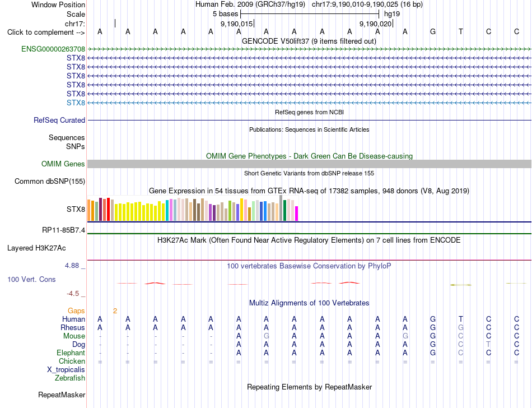Screen dimensions: 532x408
Task: Click the Window Position label
Action: pyautogui.click(x=58, y=4)
